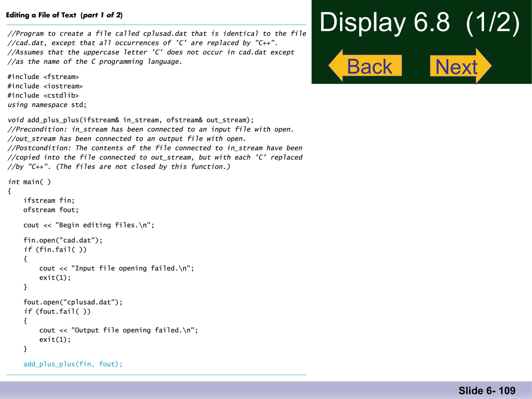Click the fin.open("cad.dat") line

63,240
